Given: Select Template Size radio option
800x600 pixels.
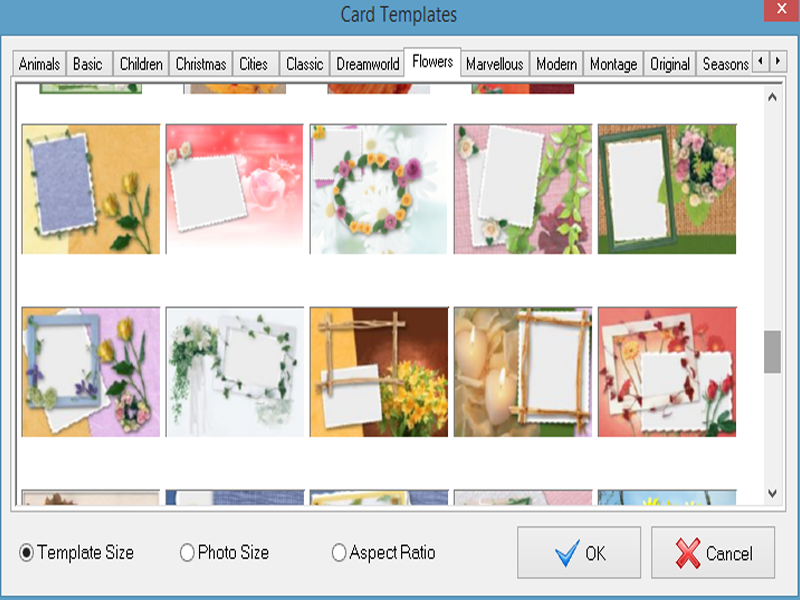Looking at the screenshot, I should coord(77,553).
